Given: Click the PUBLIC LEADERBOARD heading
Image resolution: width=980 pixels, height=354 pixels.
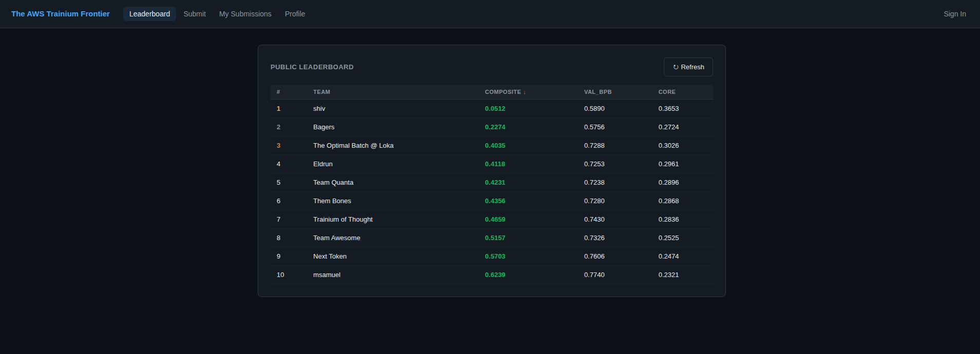Looking at the screenshot, I should (x=312, y=67).
